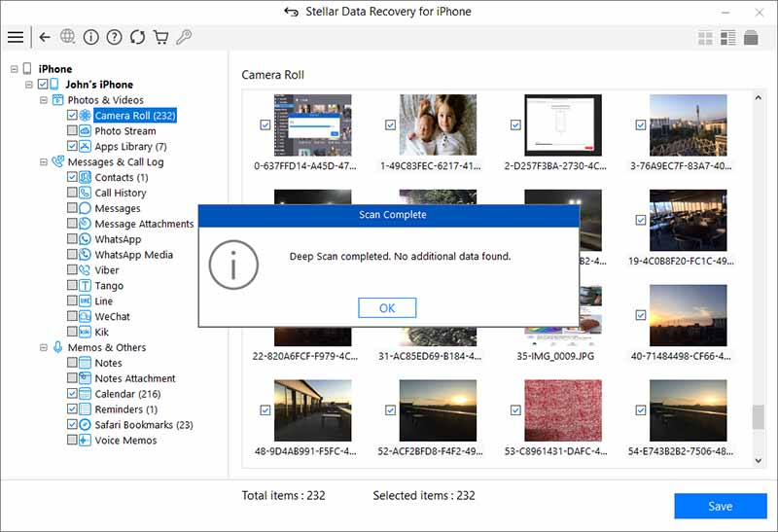Switch to cover flow view icon
The height and width of the screenshot is (532, 778).
[x=751, y=38]
